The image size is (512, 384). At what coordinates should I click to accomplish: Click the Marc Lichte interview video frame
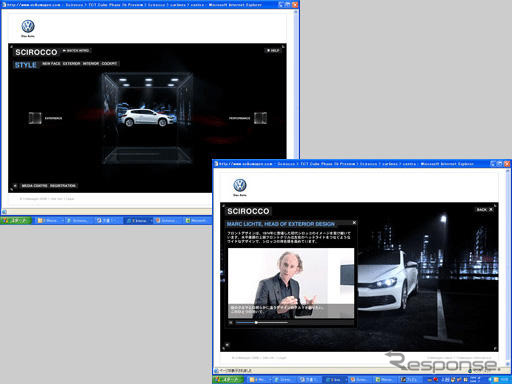pyautogui.click(x=291, y=283)
